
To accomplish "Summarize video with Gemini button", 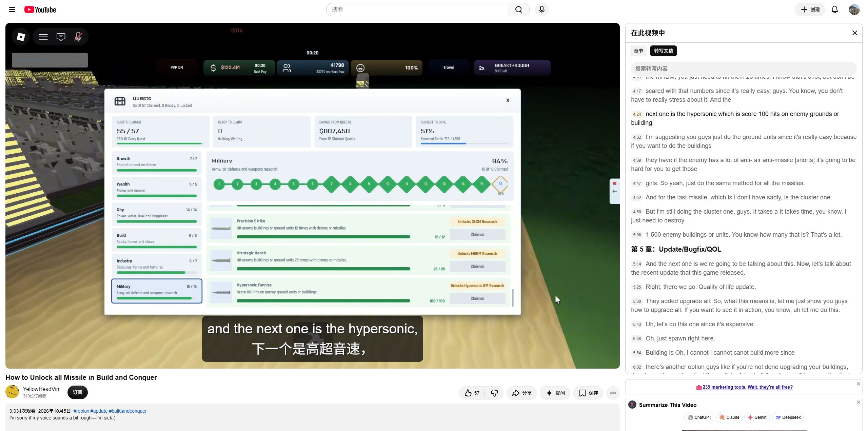I will pos(757,417).
